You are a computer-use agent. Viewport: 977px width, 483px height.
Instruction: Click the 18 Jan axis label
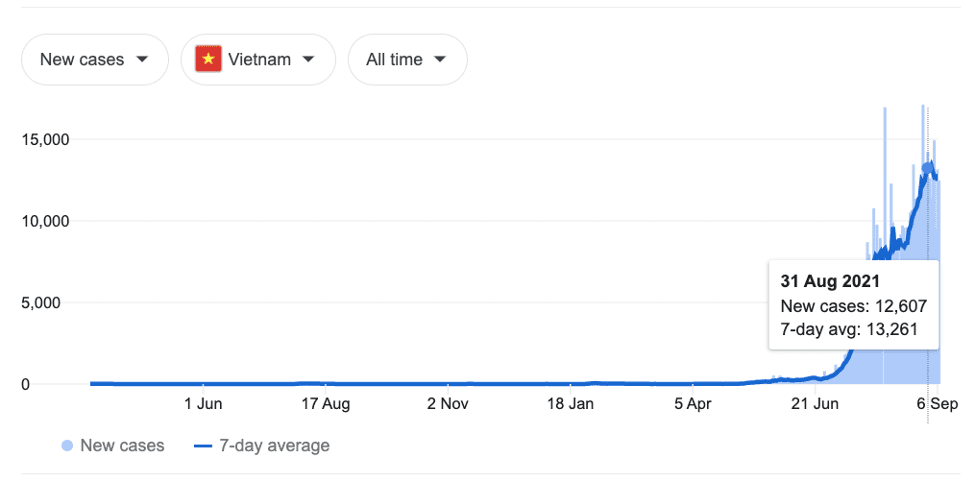570,404
